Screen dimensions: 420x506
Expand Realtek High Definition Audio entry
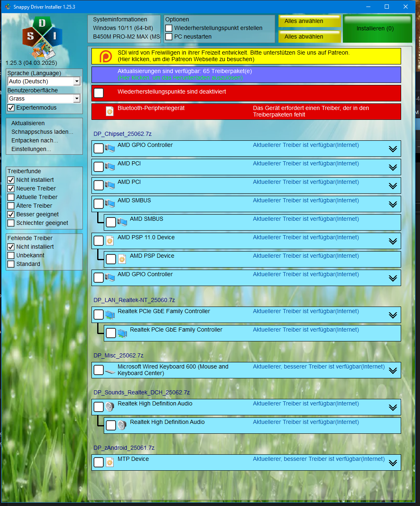(x=393, y=408)
